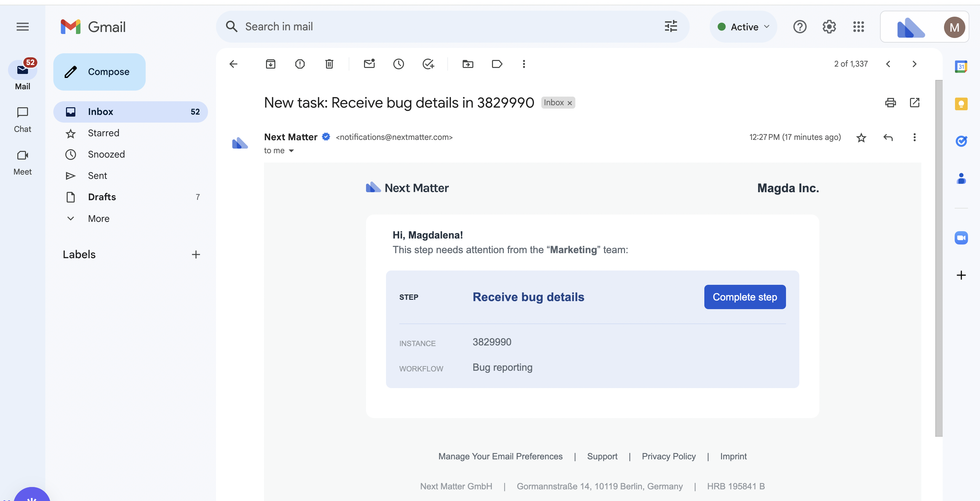Remove the Inbox label chip
Image resolution: width=980 pixels, height=501 pixels.
click(x=570, y=103)
